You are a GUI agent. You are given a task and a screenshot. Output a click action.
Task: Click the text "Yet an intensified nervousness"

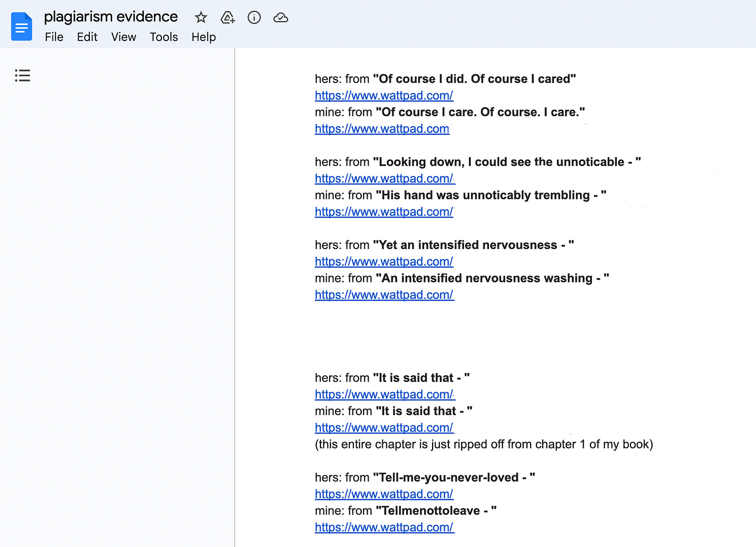click(468, 245)
